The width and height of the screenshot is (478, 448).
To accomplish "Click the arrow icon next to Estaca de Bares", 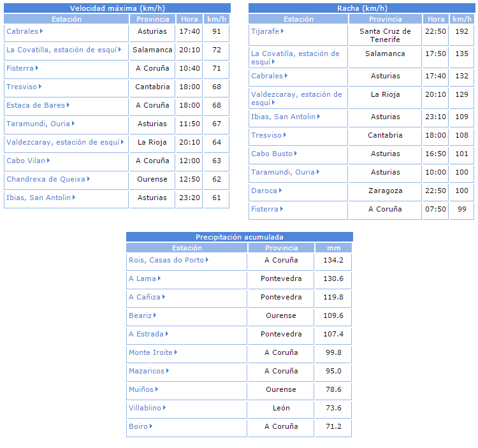I will (x=68, y=105).
